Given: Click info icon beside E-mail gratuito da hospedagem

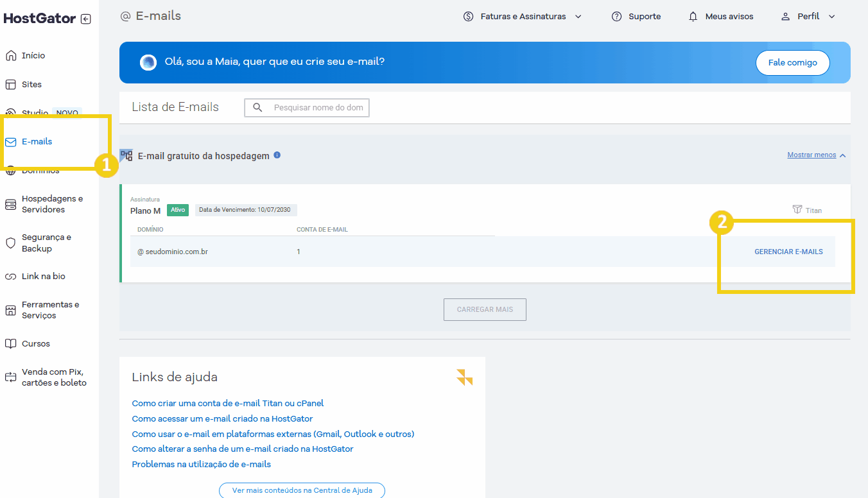Looking at the screenshot, I should pyautogui.click(x=277, y=155).
